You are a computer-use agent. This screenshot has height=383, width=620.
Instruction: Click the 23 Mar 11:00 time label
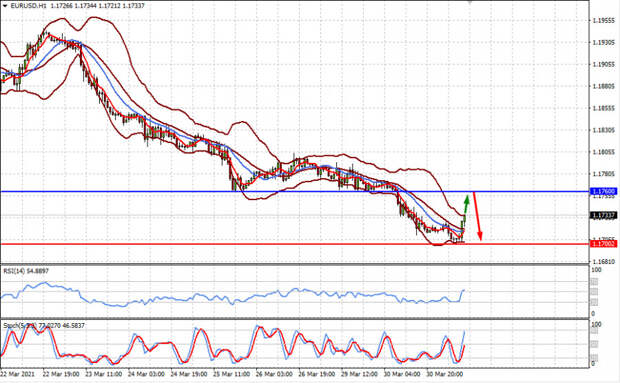tap(104, 374)
